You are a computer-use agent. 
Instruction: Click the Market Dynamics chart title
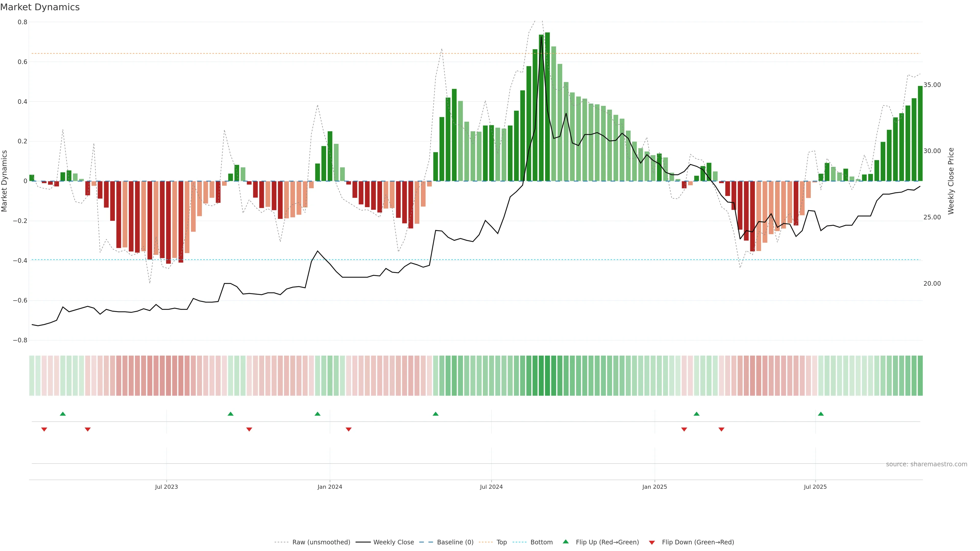40,7
